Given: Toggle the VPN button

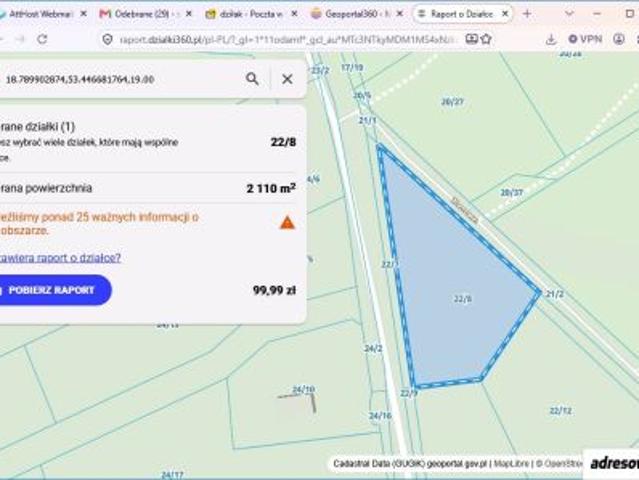Looking at the screenshot, I should [x=585, y=39].
